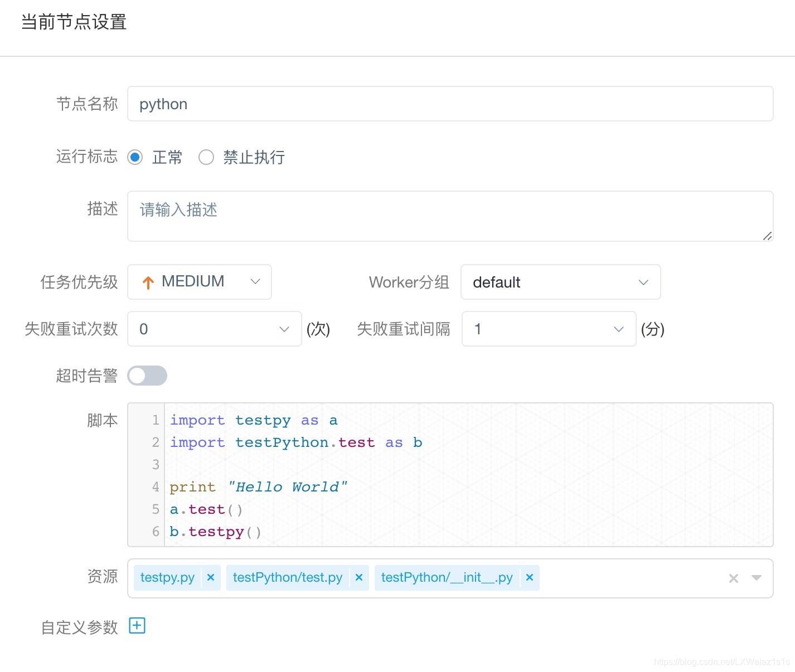Image resolution: width=795 pixels, height=672 pixels.
Task: Click the description textarea resize handle
Action: [767, 236]
